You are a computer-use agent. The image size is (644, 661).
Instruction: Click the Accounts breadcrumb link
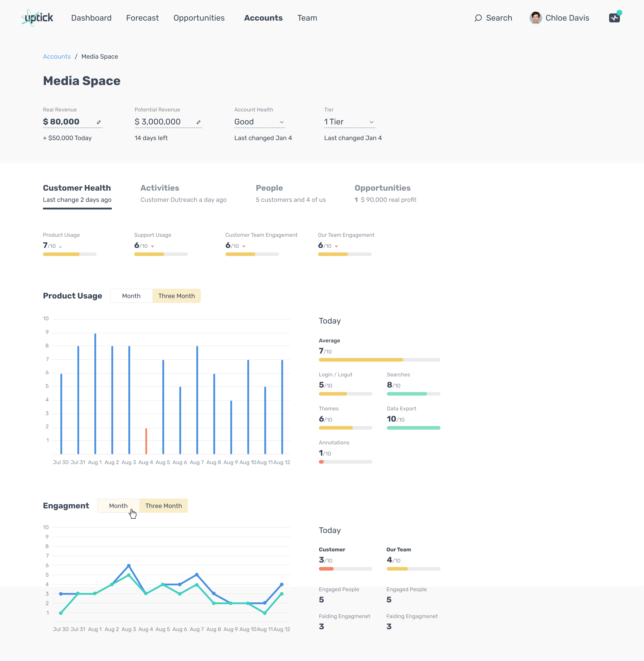[x=57, y=57]
